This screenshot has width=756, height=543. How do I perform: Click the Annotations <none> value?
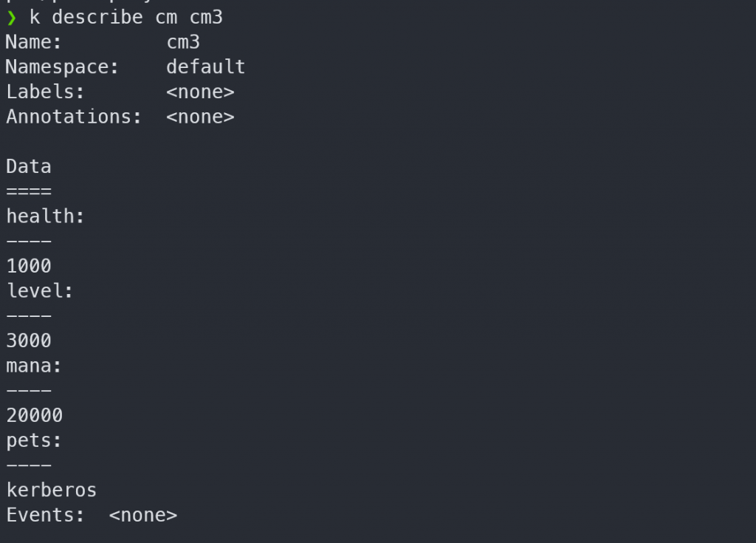(x=201, y=117)
